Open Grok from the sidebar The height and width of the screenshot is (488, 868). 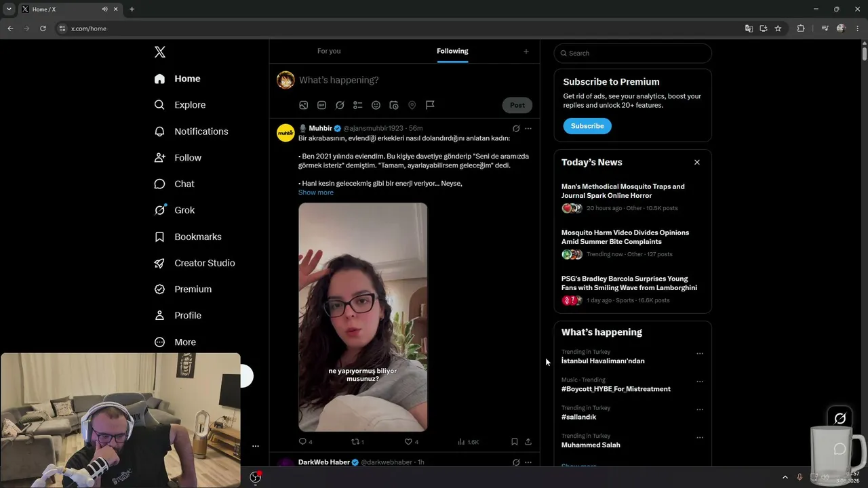[174, 210]
